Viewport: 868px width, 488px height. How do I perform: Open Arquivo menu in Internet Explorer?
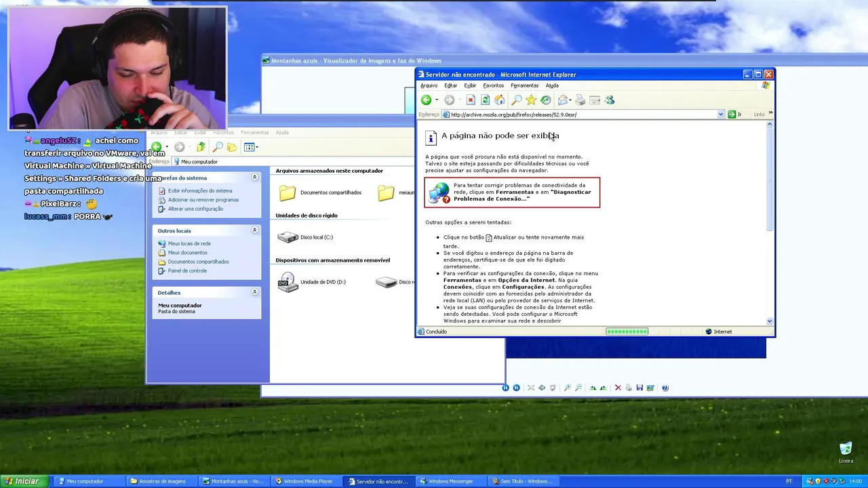(429, 85)
